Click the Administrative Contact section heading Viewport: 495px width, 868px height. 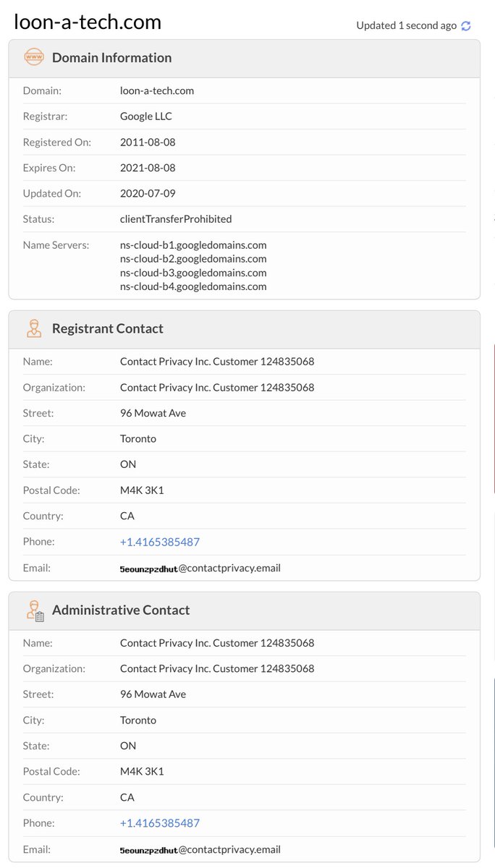click(121, 610)
